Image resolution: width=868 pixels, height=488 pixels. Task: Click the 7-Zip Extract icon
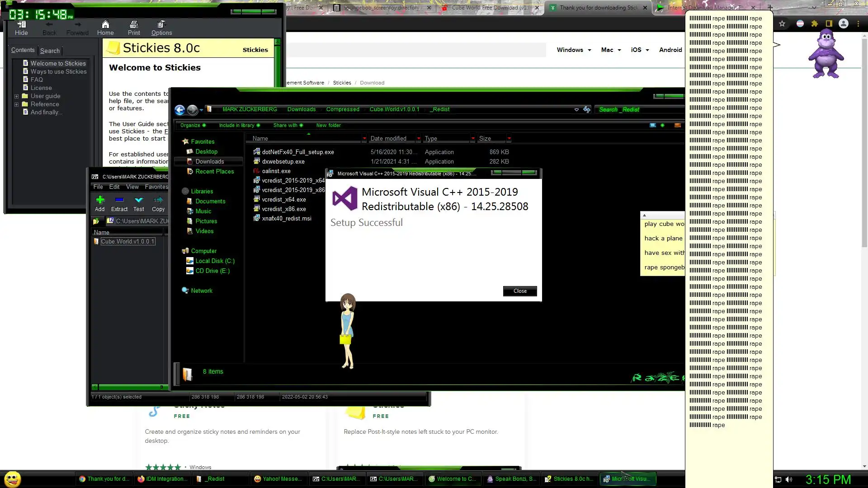[x=119, y=200]
